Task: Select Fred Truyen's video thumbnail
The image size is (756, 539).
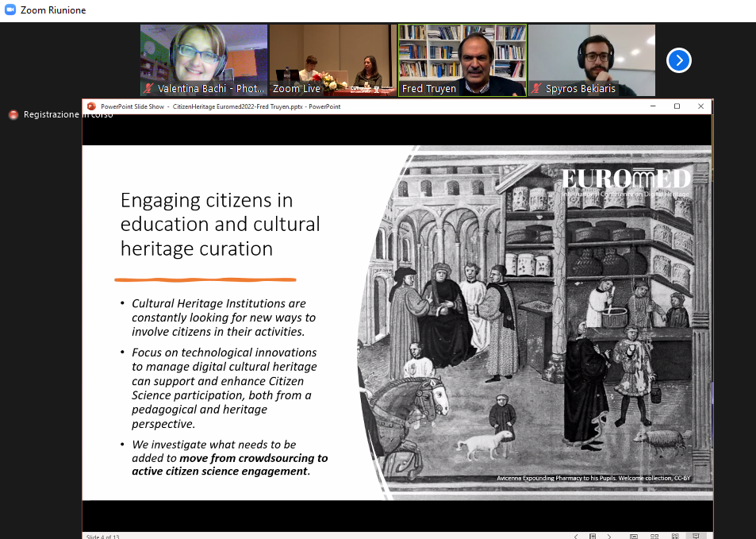Action: pos(462,60)
